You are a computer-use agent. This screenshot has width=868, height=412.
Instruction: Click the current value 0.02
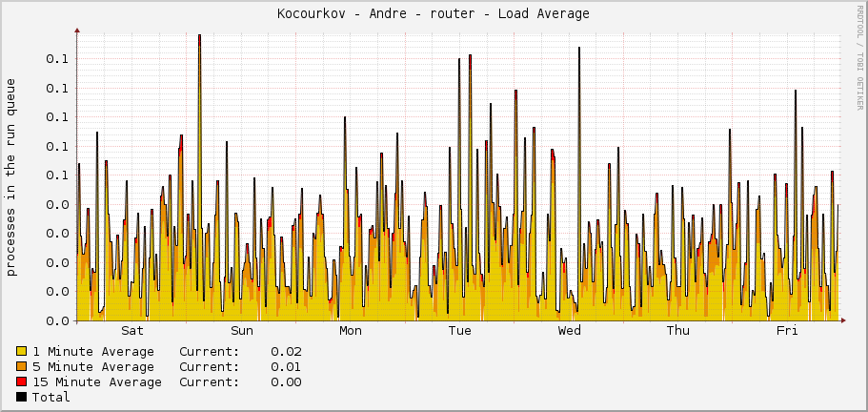tap(286, 352)
